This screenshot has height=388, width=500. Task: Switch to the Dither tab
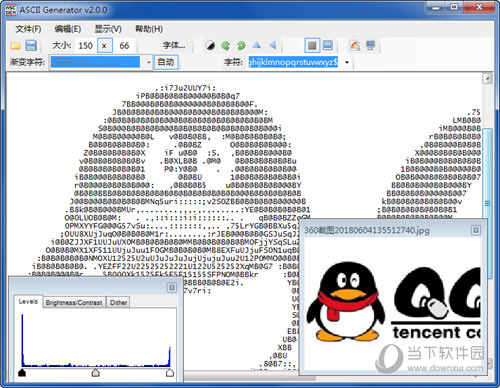(118, 302)
